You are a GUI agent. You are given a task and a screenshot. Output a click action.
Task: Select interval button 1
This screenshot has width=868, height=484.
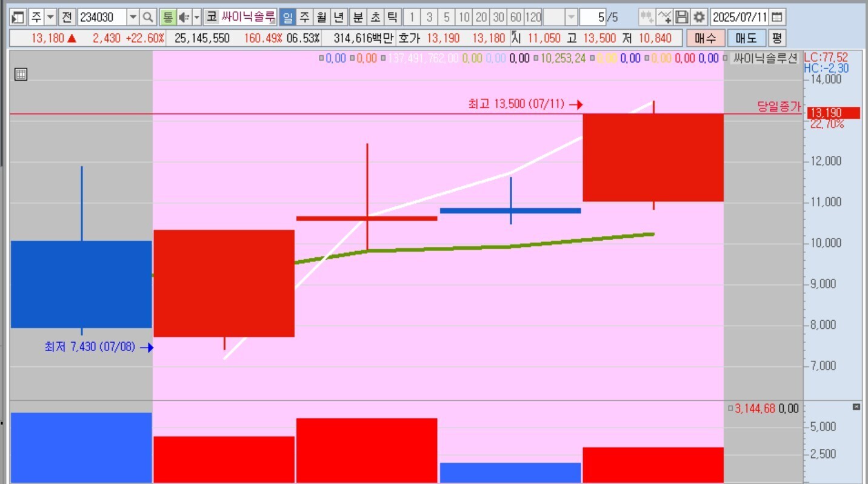coord(412,17)
